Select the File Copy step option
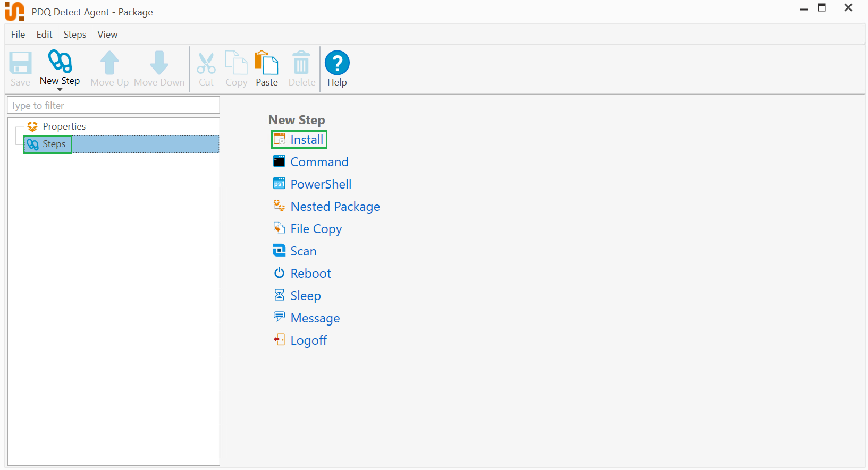Viewport: 868px width, 470px height. pos(316,229)
